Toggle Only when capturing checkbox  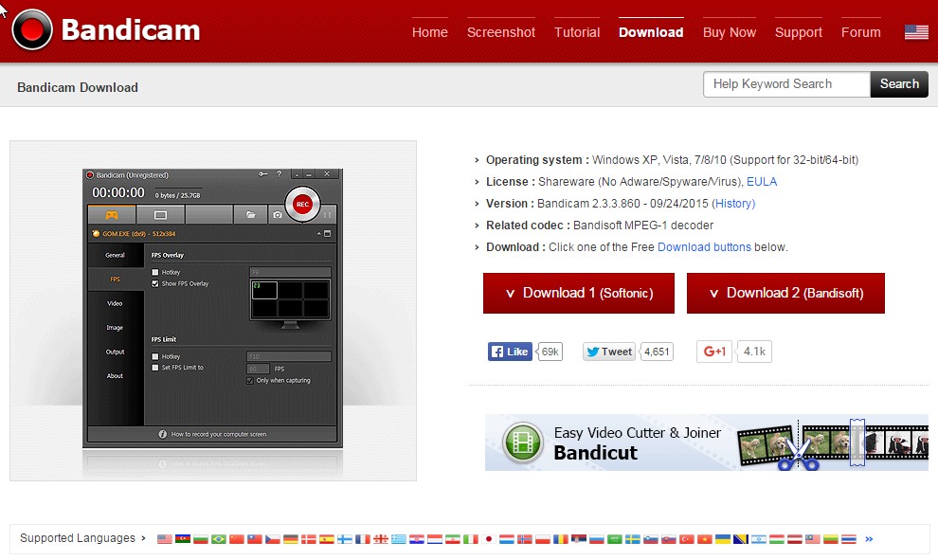[x=250, y=381]
